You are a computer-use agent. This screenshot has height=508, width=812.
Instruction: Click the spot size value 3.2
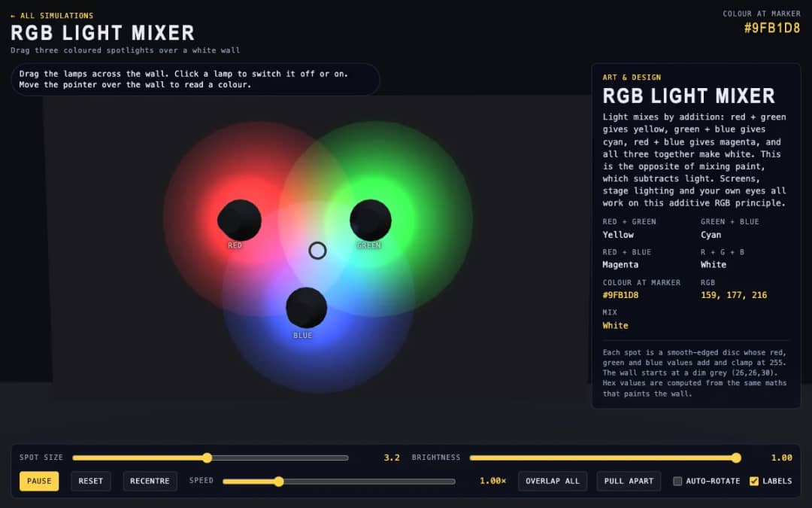click(x=392, y=458)
